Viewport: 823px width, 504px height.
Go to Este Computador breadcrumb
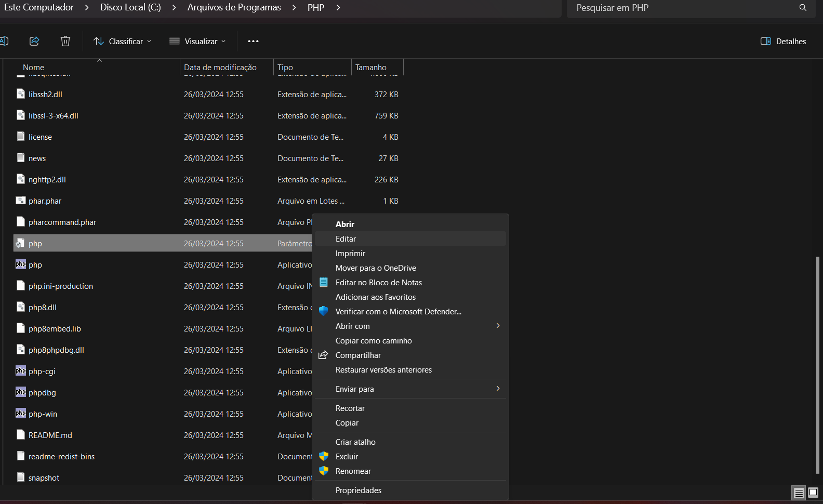pos(39,7)
